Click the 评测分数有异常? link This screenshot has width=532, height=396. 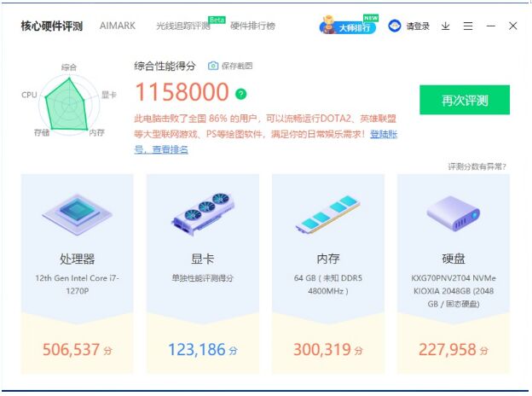[477, 166]
